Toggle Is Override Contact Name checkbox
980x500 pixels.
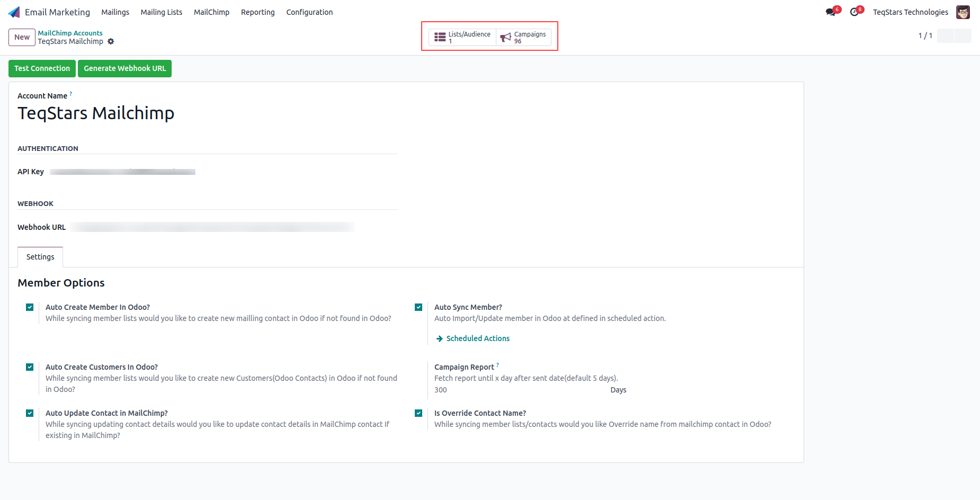tap(418, 413)
